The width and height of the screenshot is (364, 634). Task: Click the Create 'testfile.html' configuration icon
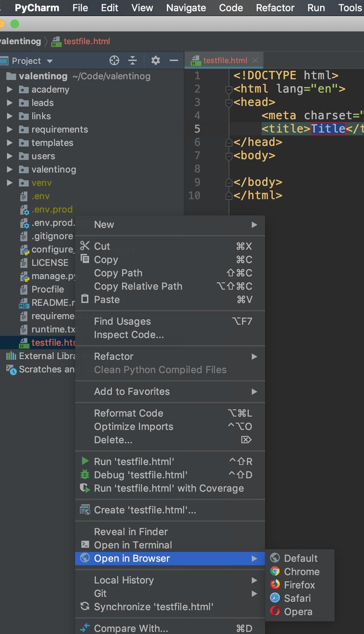click(x=85, y=510)
